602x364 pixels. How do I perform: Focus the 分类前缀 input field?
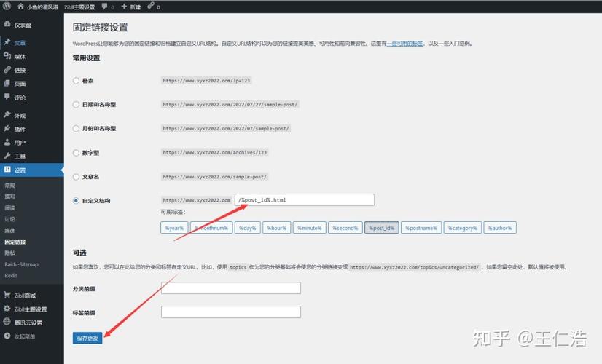pyautogui.click(x=231, y=288)
